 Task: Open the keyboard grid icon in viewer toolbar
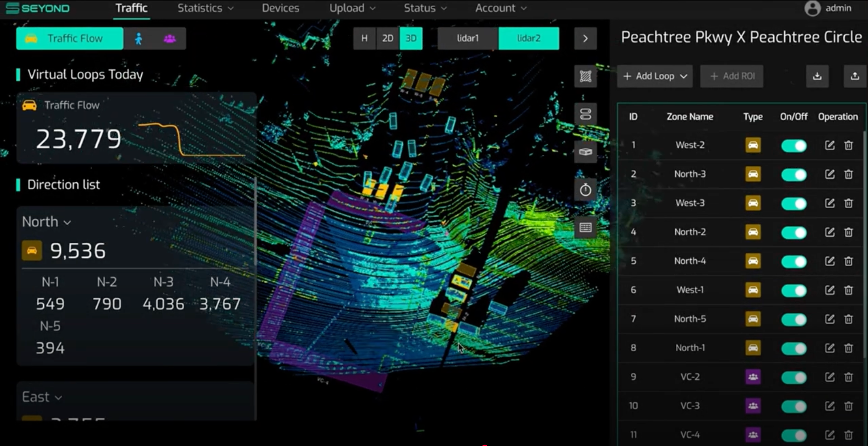[x=585, y=228]
